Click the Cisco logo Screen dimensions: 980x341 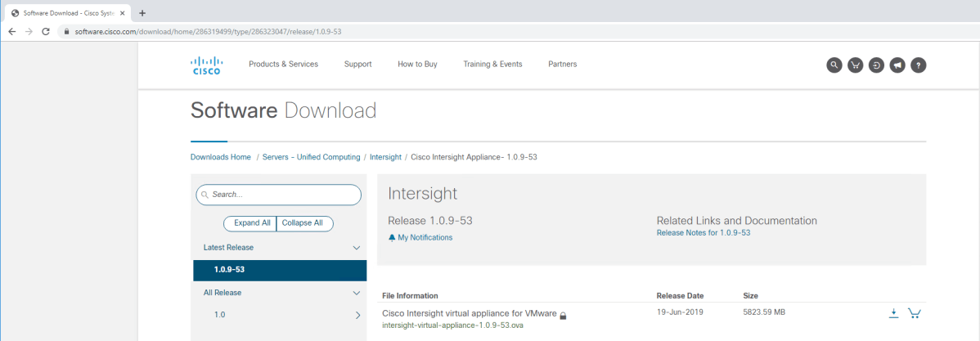(206, 65)
